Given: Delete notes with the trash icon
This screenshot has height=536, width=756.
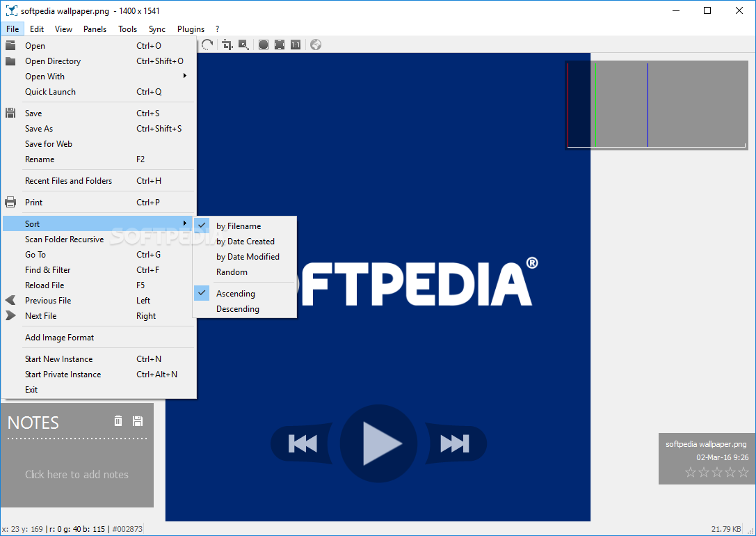Looking at the screenshot, I should tap(118, 420).
